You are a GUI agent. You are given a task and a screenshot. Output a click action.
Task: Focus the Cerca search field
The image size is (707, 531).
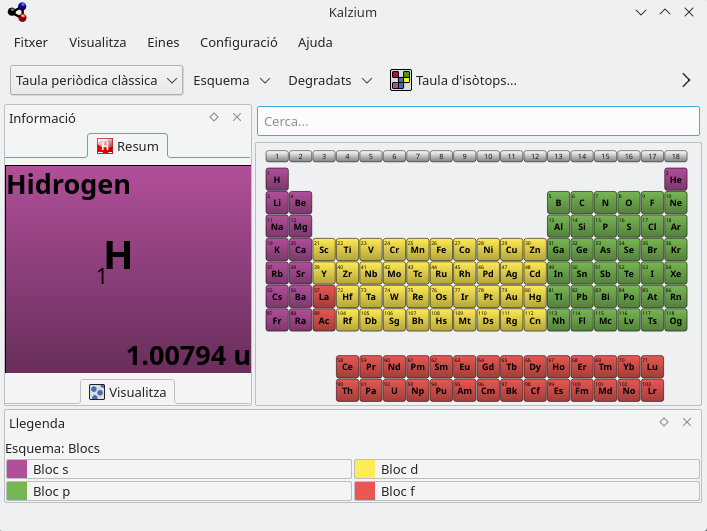pyautogui.click(x=478, y=121)
